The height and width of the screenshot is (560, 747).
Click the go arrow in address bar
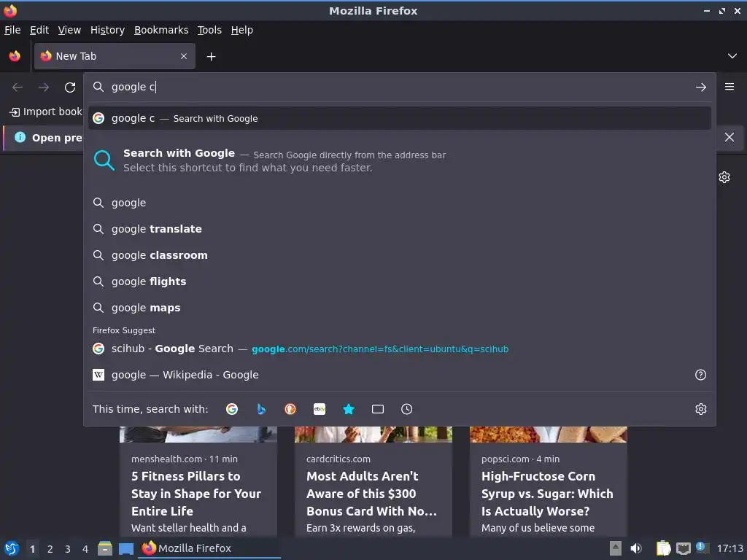(x=701, y=87)
